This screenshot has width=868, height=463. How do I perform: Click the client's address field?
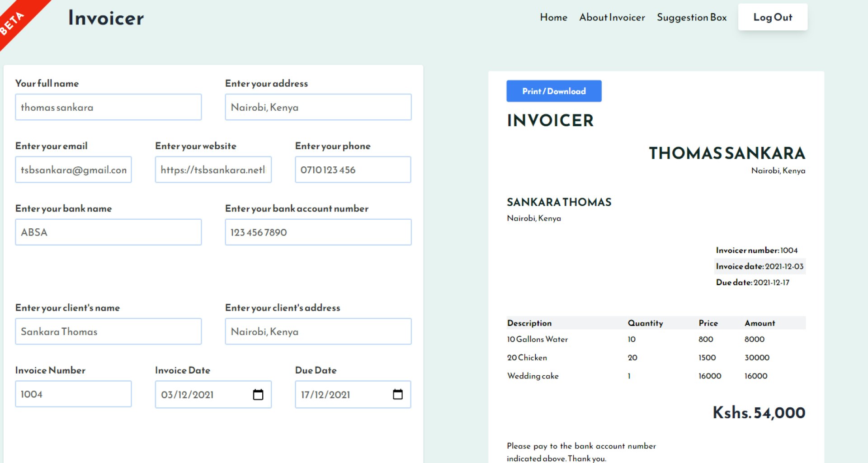point(318,331)
